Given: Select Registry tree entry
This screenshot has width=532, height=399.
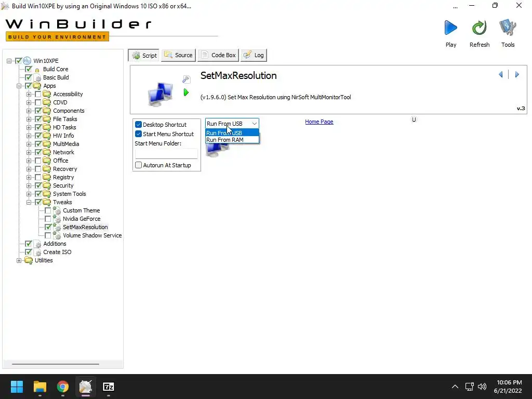Looking at the screenshot, I should coord(63,177).
